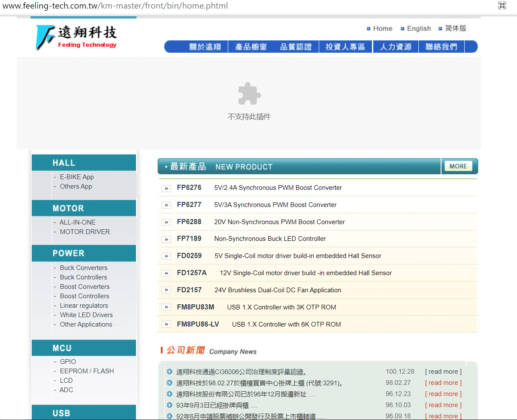
Task: Click the arrow icon beside FD0259
Action: [x=166, y=256]
